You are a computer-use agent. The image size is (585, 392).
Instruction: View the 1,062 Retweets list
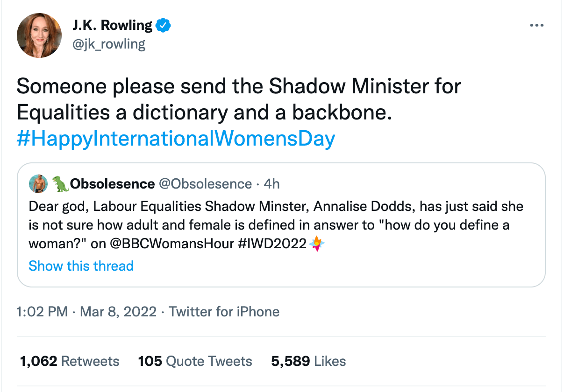pyautogui.click(x=69, y=361)
